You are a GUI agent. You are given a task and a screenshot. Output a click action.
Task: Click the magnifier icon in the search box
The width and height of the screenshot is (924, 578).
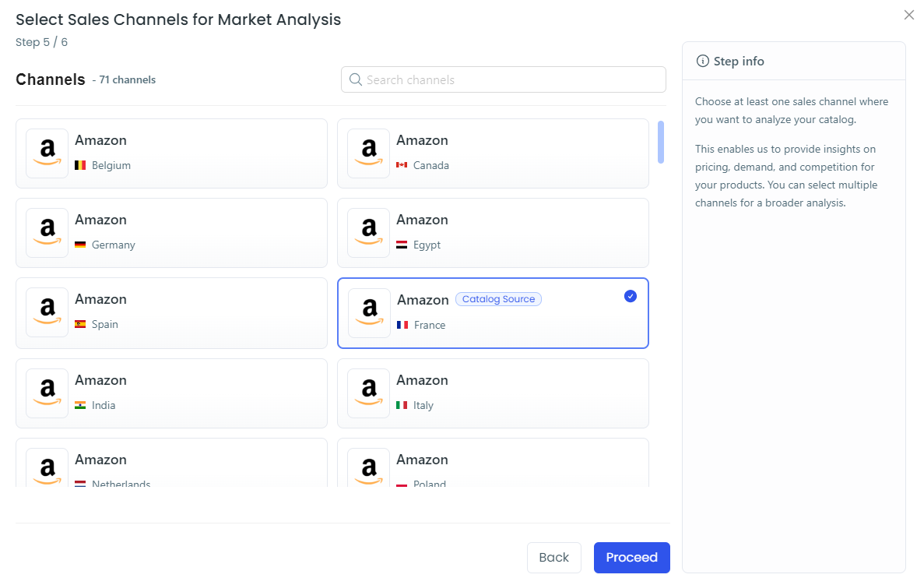(355, 79)
